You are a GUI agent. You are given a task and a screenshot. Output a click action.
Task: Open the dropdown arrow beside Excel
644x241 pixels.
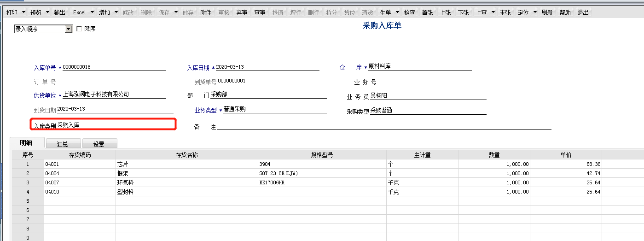coord(92,13)
